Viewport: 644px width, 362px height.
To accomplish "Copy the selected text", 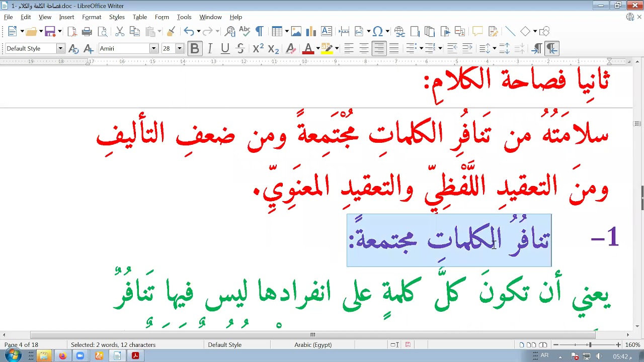I will (135, 32).
